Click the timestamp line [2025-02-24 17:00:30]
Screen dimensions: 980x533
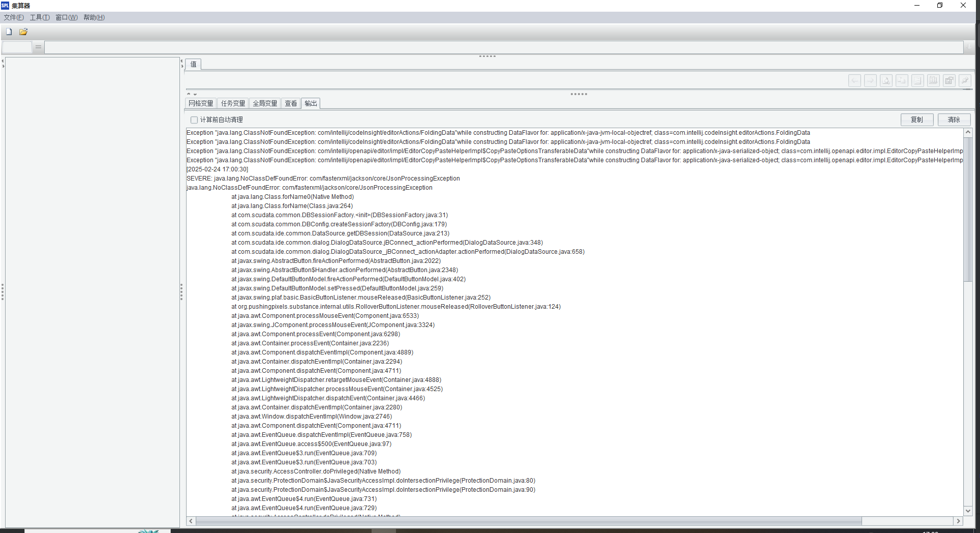[218, 169]
